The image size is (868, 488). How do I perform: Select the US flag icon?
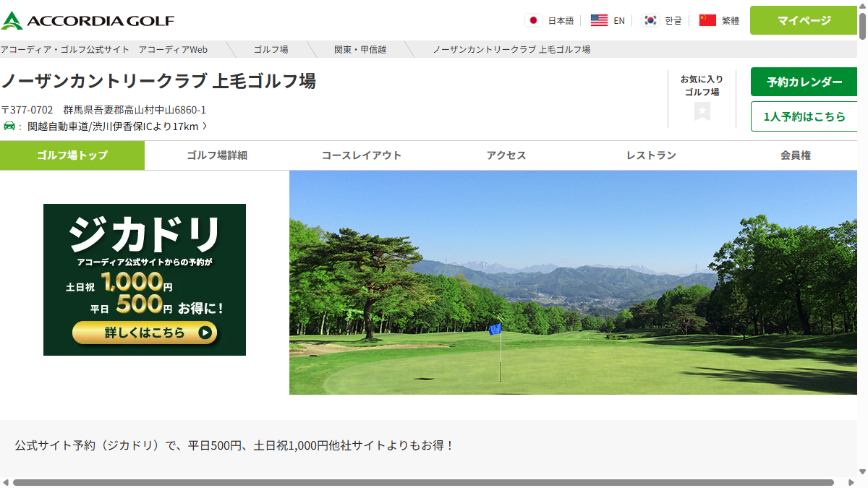click(599, 20)
